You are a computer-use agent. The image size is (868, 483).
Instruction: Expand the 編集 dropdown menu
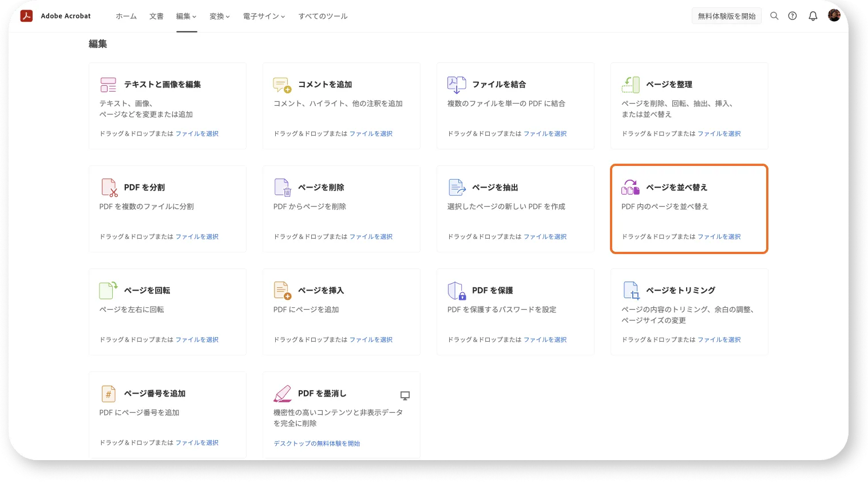[x=187, y=17]
